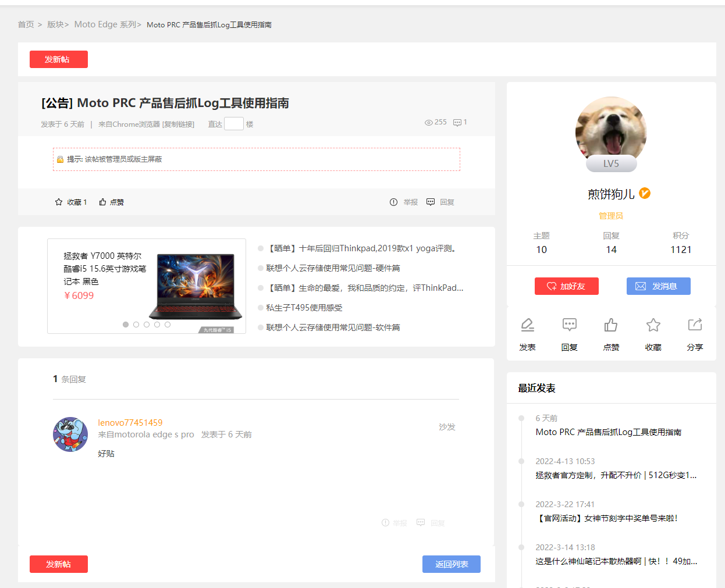This screenshot has width=725, height=588.
Task: Click the 复制链接 link
Action: 178,124
